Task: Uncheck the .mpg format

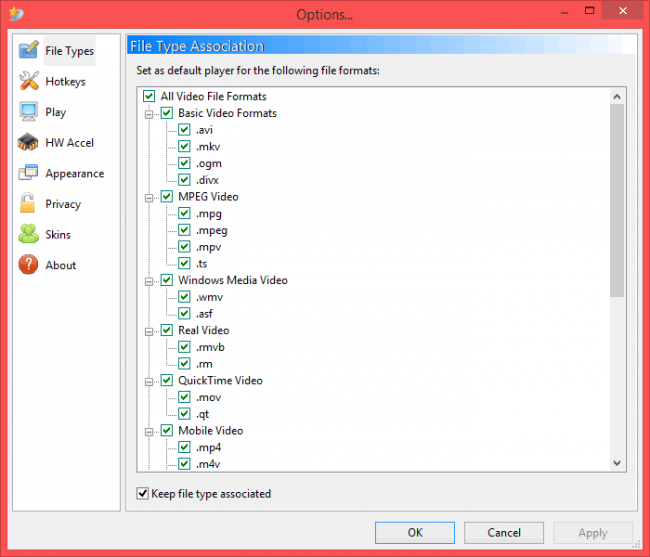Action: pyautogui.click(x=184, y=213)
